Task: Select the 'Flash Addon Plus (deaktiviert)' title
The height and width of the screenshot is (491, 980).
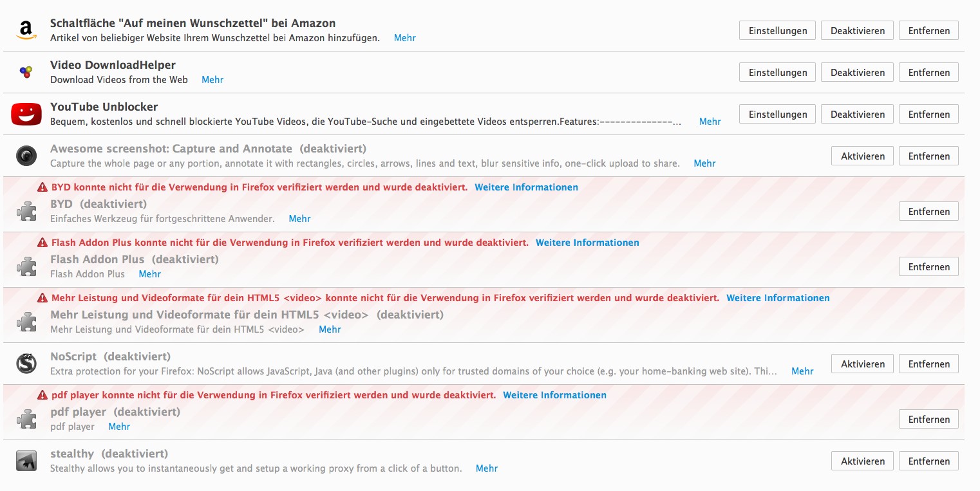Action: tap(135, 259)
